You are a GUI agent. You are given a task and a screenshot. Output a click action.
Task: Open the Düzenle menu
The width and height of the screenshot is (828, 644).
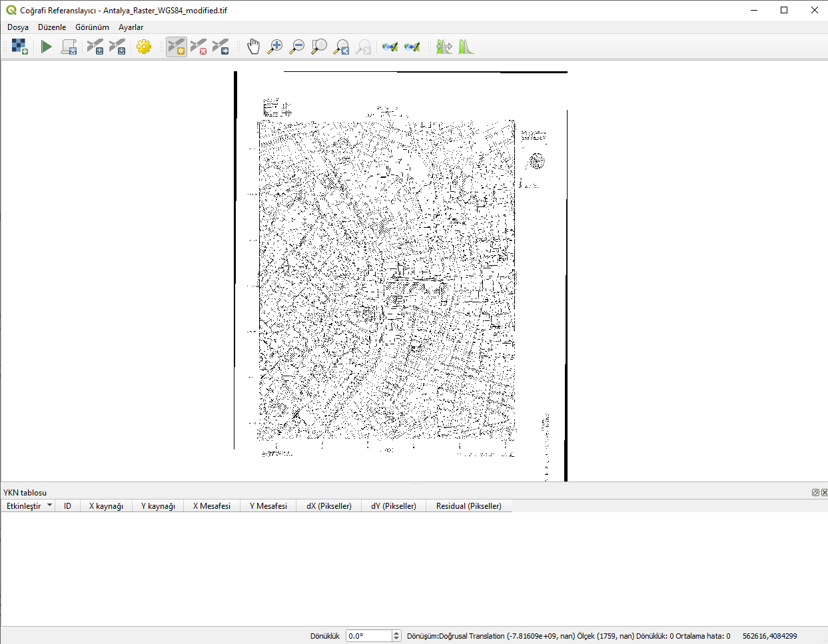click(52, 27)
